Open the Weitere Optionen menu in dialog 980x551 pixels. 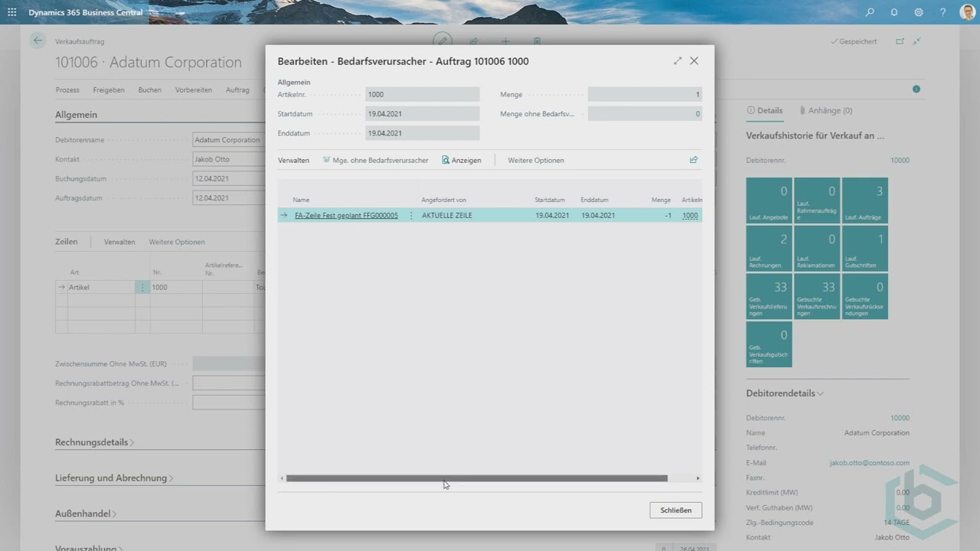536,161
